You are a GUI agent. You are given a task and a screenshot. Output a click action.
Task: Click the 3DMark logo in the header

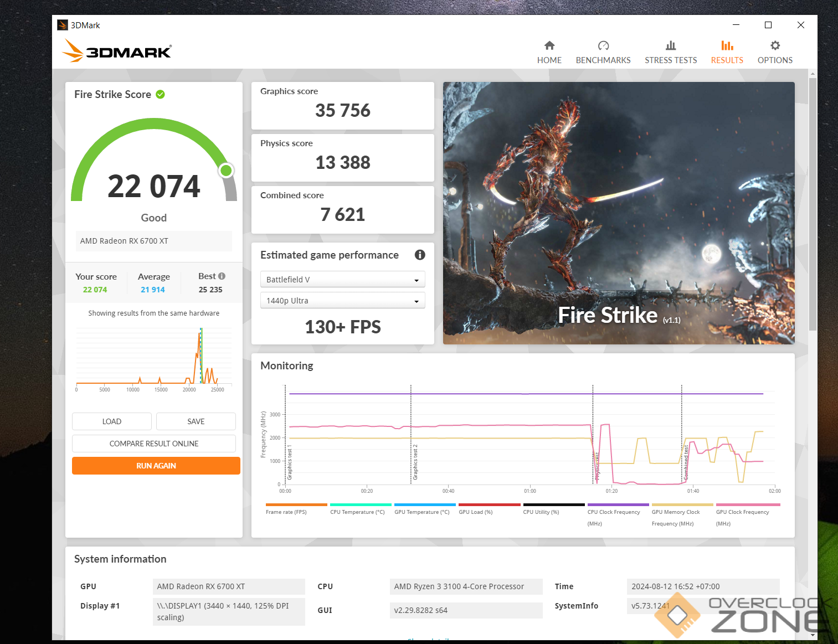coord(117,50)
